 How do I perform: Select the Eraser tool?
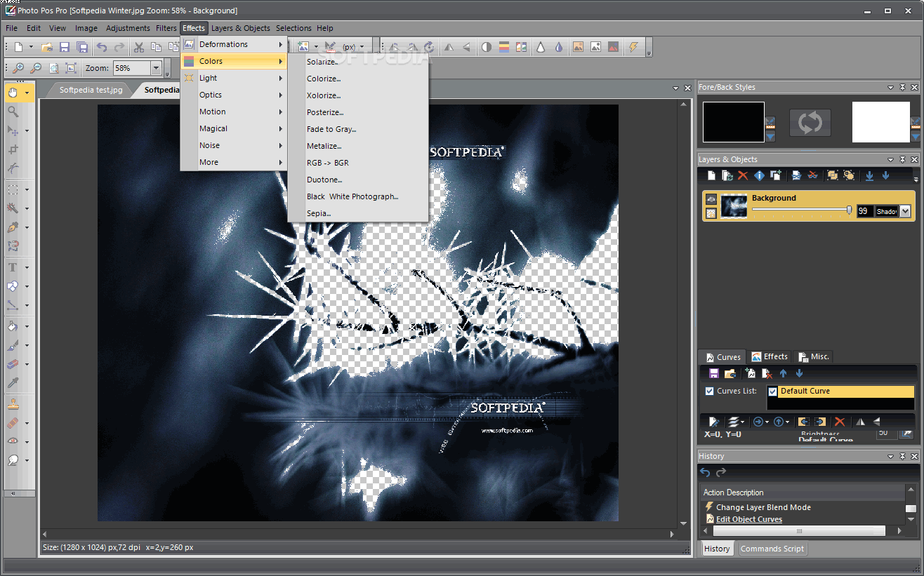13,364
